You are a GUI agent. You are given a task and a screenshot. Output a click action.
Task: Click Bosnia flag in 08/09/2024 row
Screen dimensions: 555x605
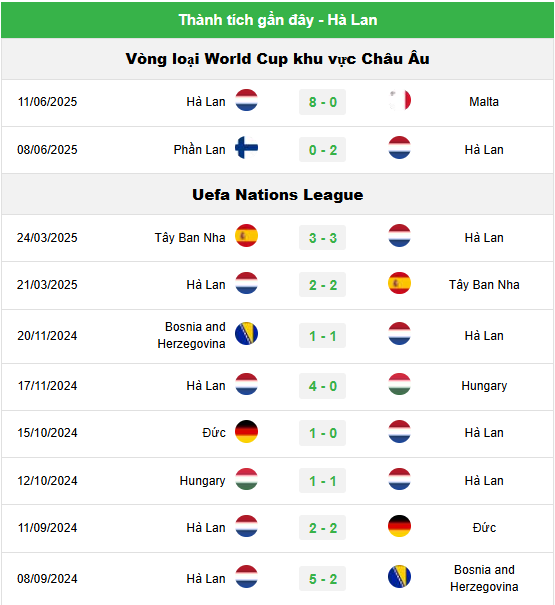pos(399,577)
